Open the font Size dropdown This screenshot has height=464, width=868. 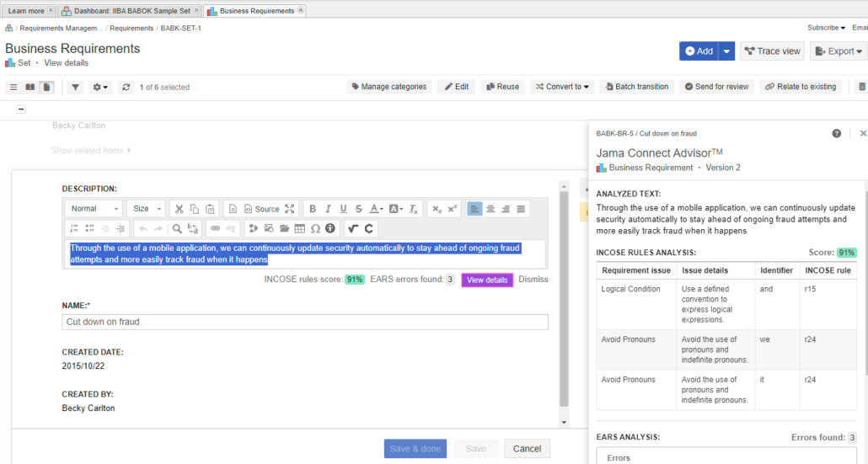146,209
